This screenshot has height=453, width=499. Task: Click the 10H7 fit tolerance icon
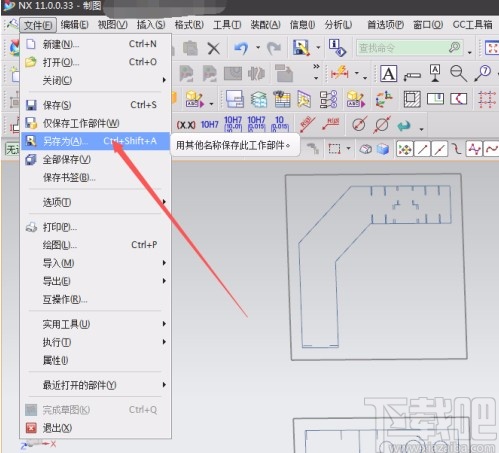(x=209, y=125)
